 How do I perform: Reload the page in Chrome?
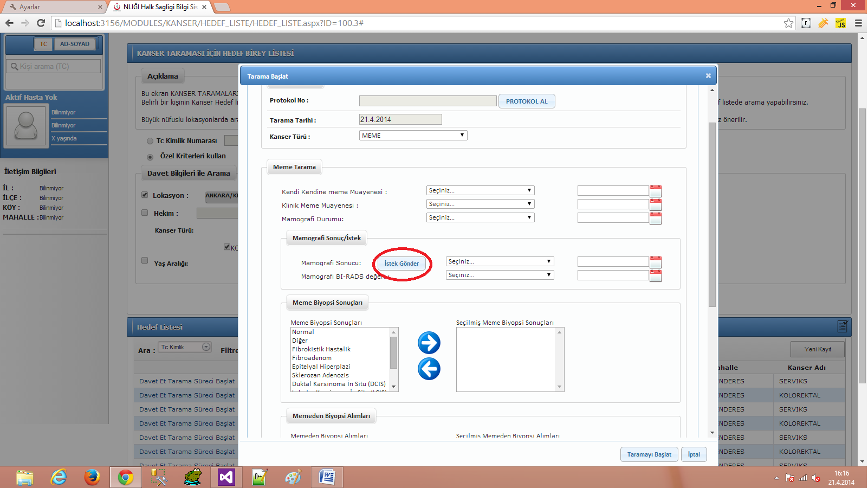(x=41, y=23)
